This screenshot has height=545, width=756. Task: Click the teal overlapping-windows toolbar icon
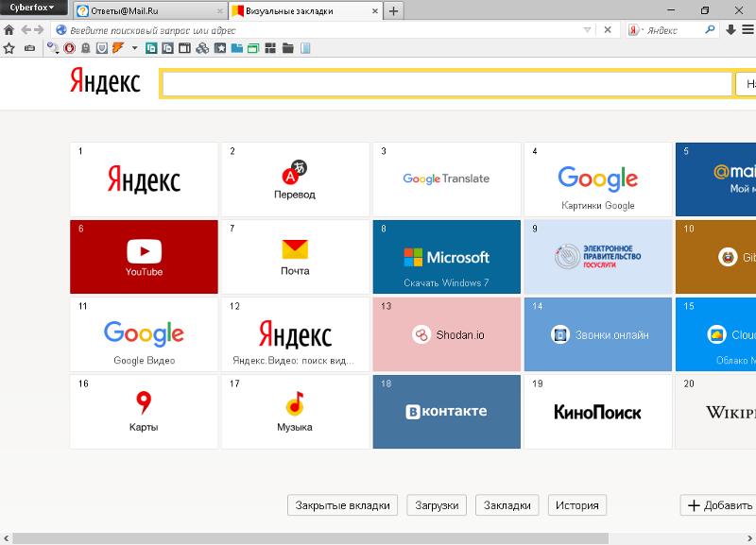(151, 48)
